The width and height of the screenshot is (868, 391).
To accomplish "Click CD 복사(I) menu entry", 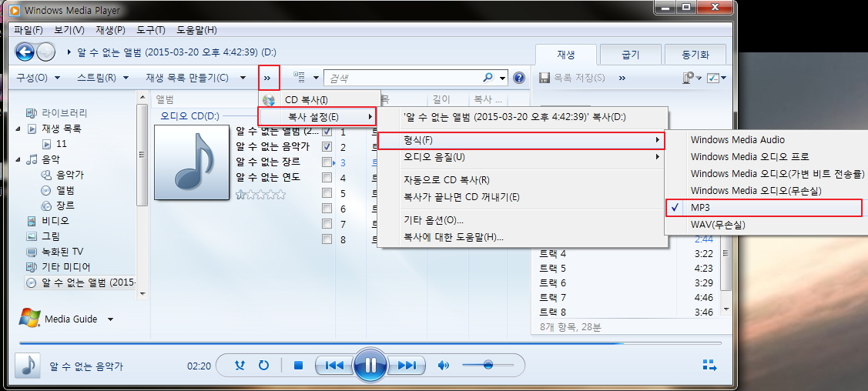I will tap(320, 100).
